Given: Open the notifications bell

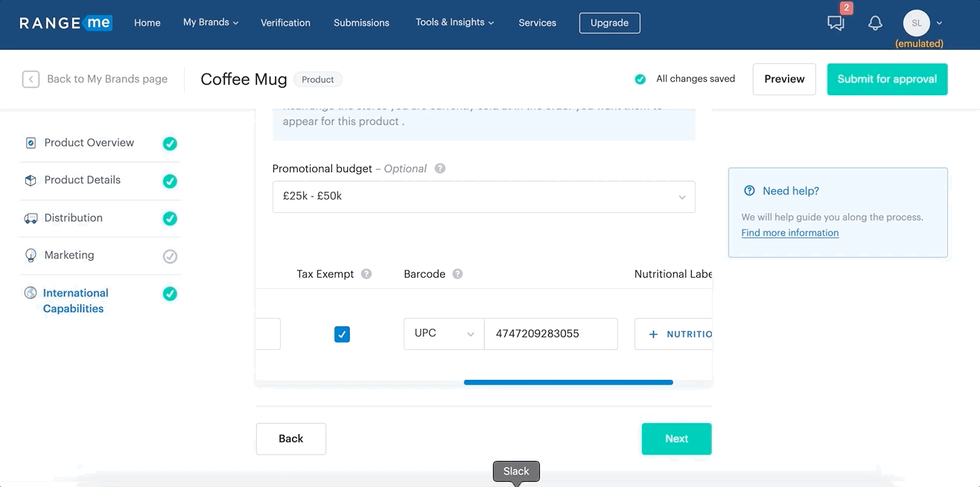Looking at the screenshot, I should point(875,23).
